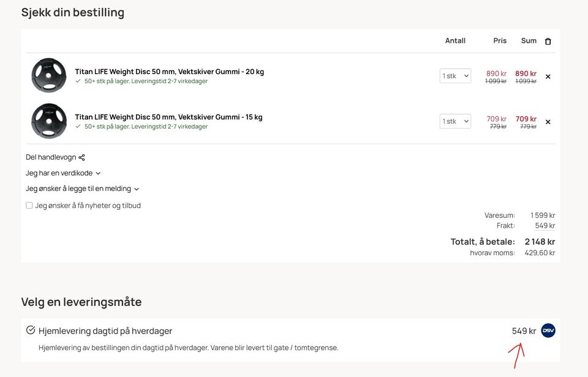Screen dimensions: 588x377
Task: Click the stock status text of the 15 kg disc
Action: pyautogui.click(x=146, y=127)
